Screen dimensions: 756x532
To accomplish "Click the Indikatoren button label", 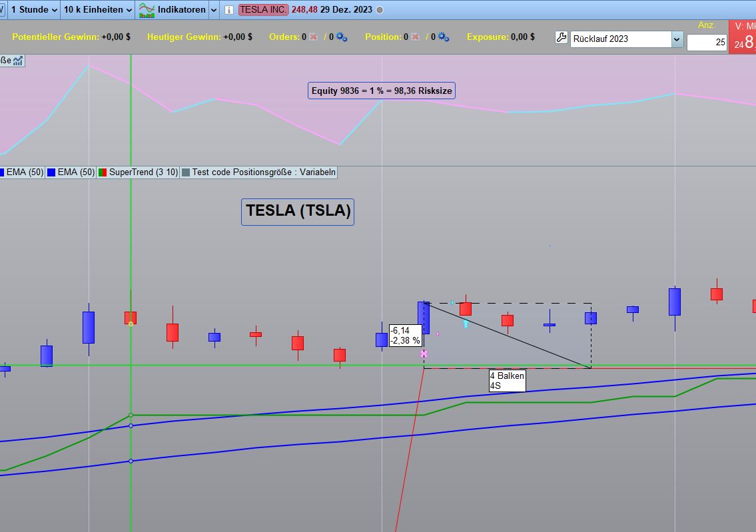I will pos(181,9).
